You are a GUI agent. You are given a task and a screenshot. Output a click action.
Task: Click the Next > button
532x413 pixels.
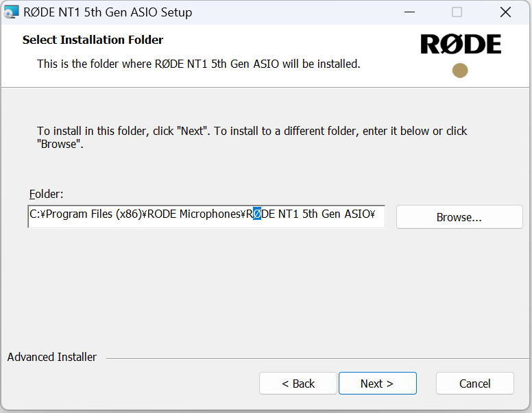click(x=377, y=383)
